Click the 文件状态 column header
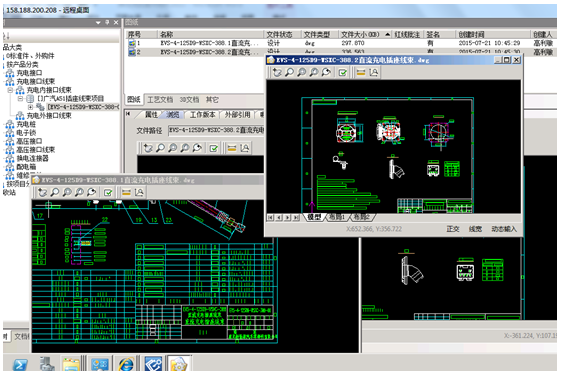This screenshot has height=374, width=561. coord(283,34)
